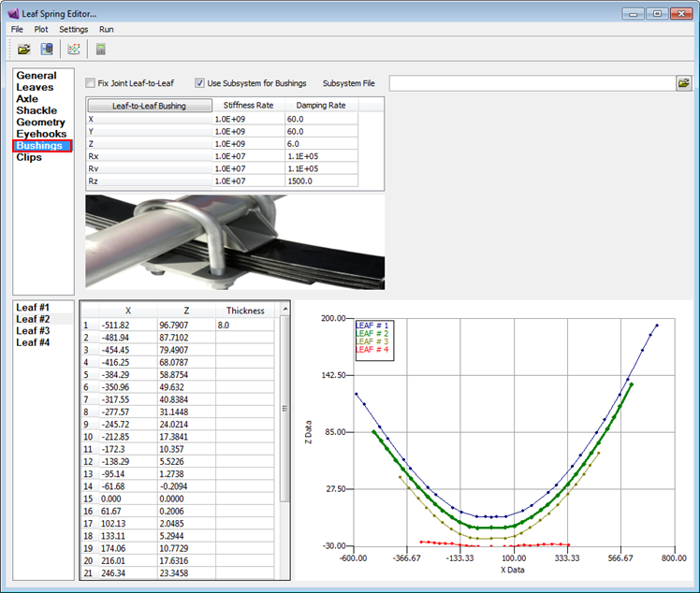Click the Thickness column header
This screenshot has width=700, height=593.
point(245,311)
